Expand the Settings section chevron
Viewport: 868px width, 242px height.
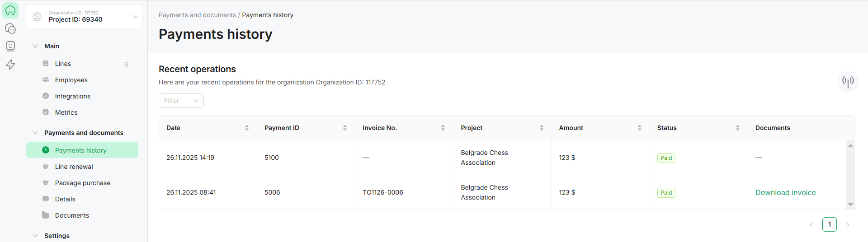[x=35, y=236]
